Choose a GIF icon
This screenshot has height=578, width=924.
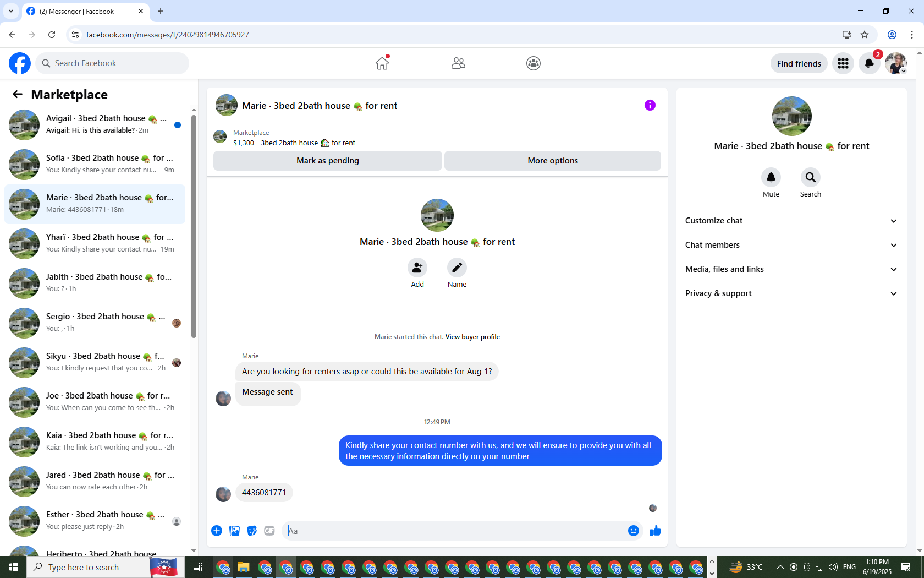click(269, 531)
